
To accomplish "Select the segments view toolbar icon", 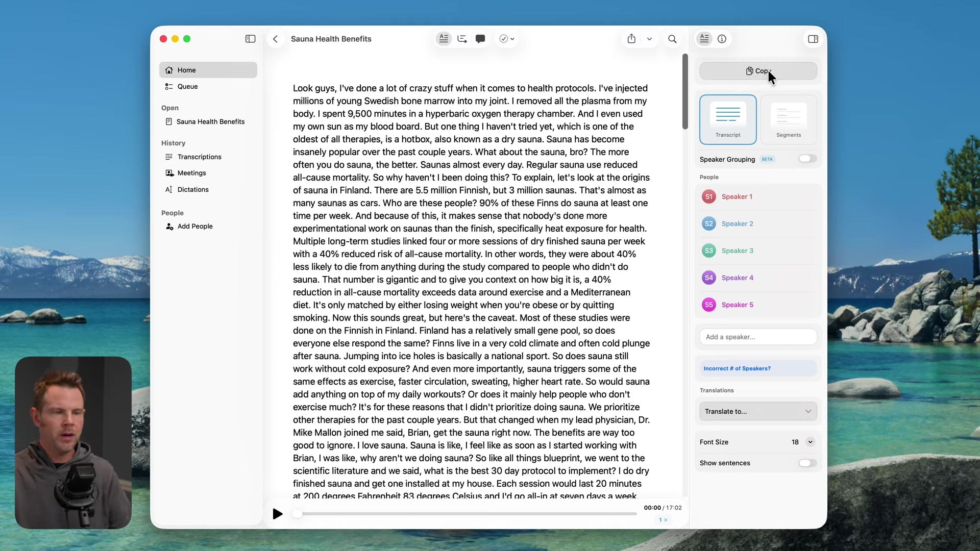I will click(x=462, y=39).
